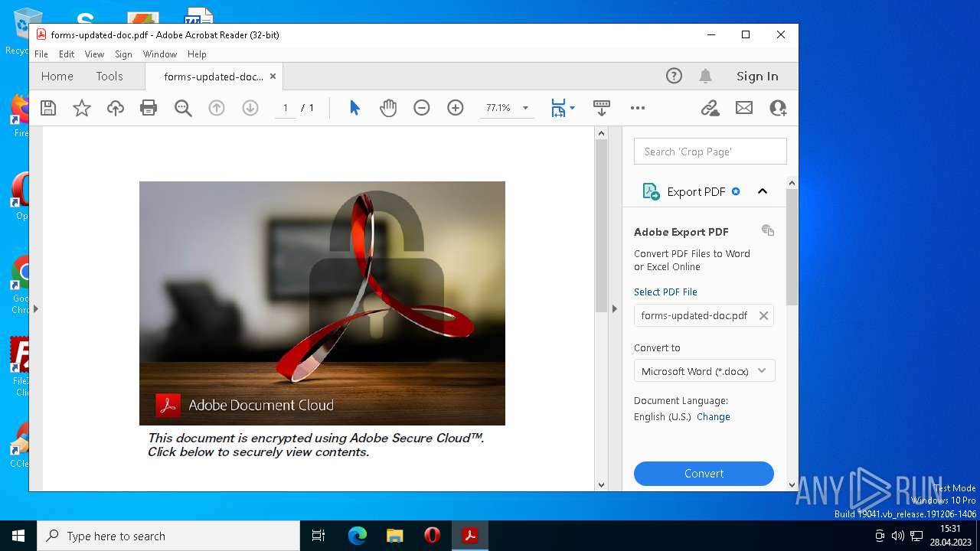Open the find text magnifier icon
The height and width of the screenshot is (551, 980).
(183, 108)
